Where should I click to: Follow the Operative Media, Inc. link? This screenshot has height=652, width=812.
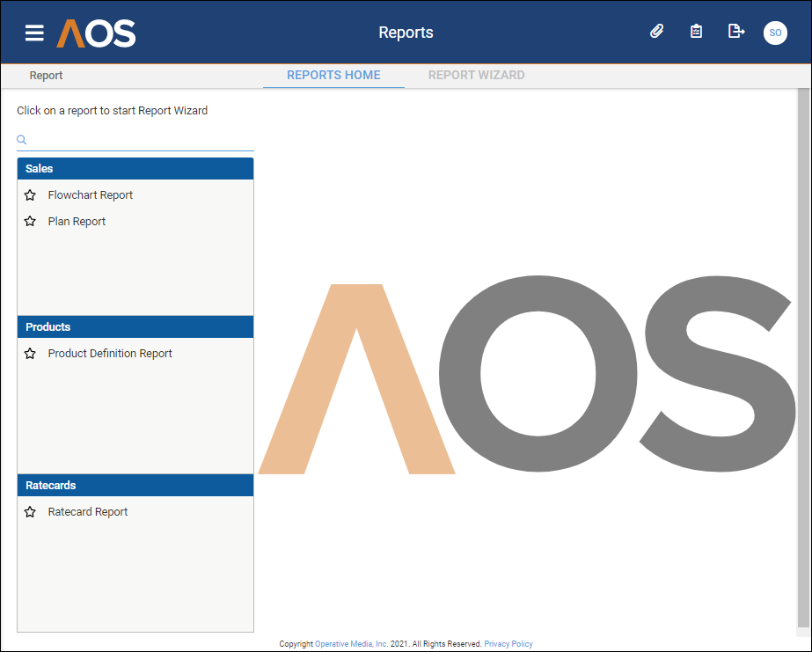tap(351, 644)
